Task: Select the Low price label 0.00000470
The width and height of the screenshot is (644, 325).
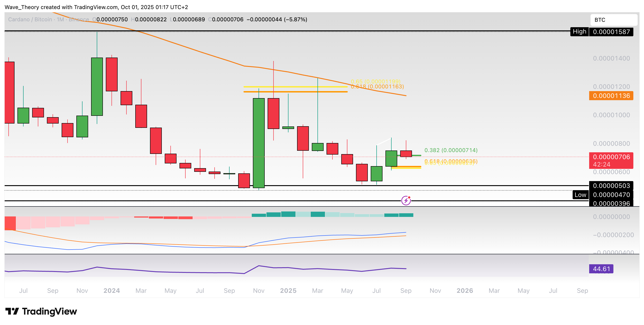Action: pos(612,195)
